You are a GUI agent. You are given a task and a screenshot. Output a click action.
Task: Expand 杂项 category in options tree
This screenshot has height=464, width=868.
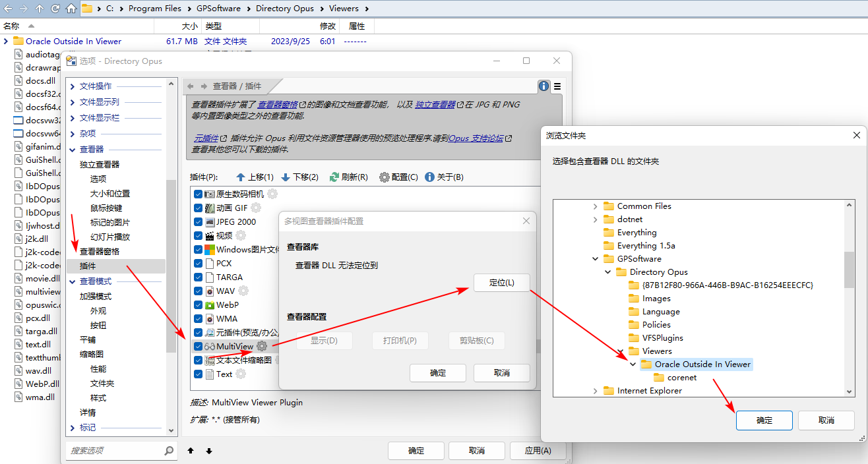(73, 134)
